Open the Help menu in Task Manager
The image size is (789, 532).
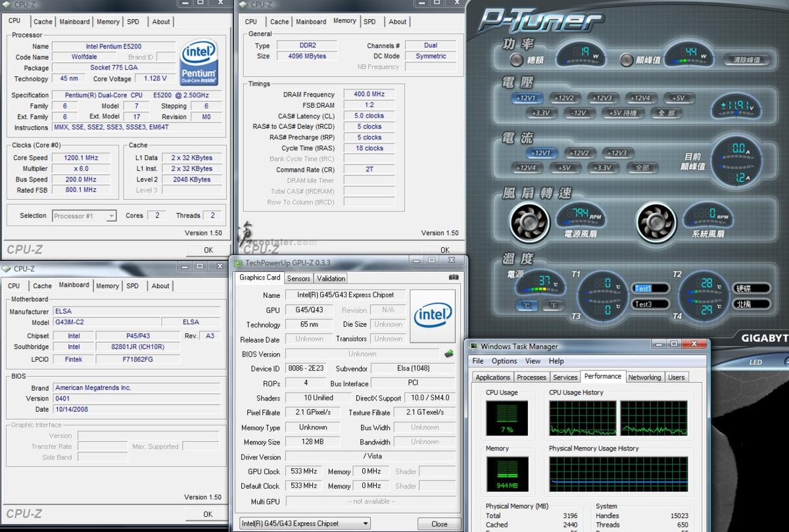pos(556,361)
